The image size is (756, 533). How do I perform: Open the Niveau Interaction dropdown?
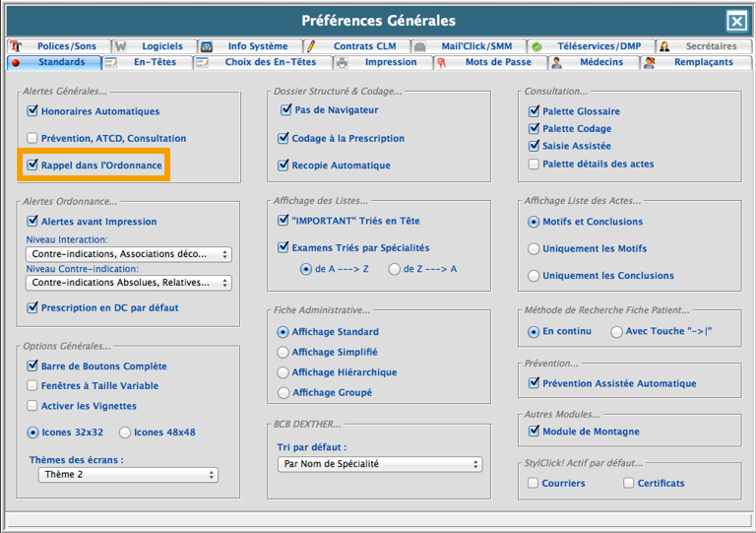[129, 254]
